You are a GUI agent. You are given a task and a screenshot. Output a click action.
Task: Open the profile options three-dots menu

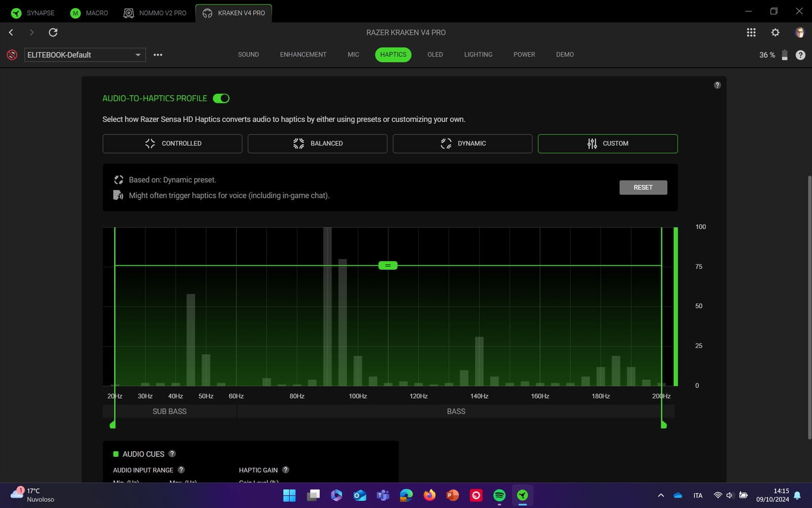pos(158,55)
